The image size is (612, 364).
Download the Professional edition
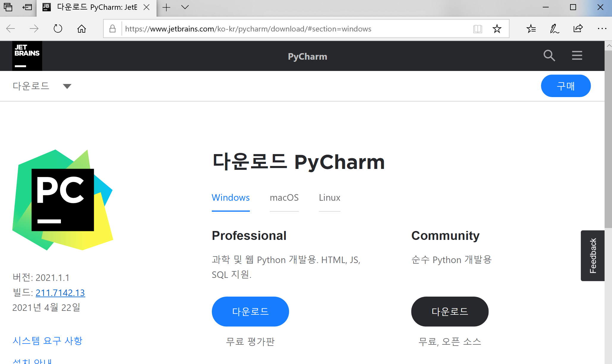250,311
